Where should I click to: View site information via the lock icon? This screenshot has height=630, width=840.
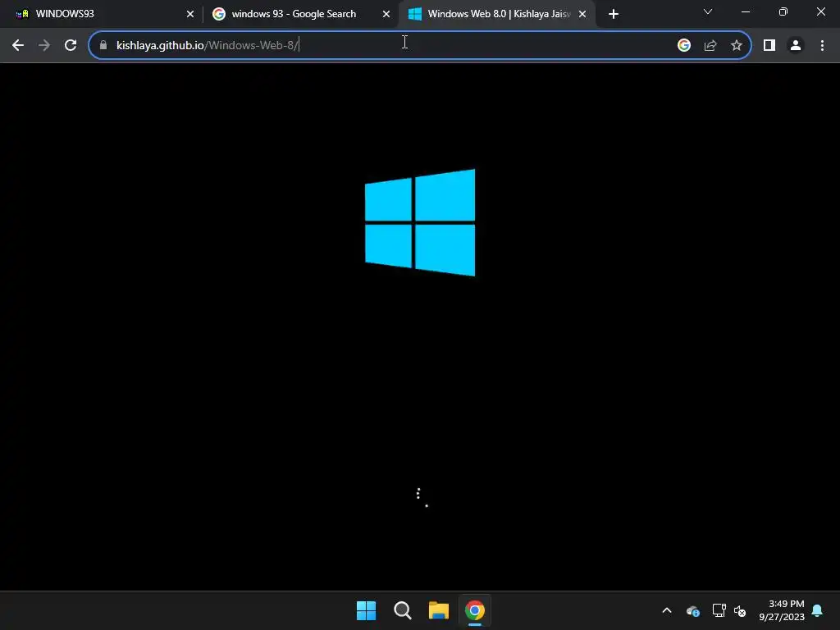pos(103,45)
